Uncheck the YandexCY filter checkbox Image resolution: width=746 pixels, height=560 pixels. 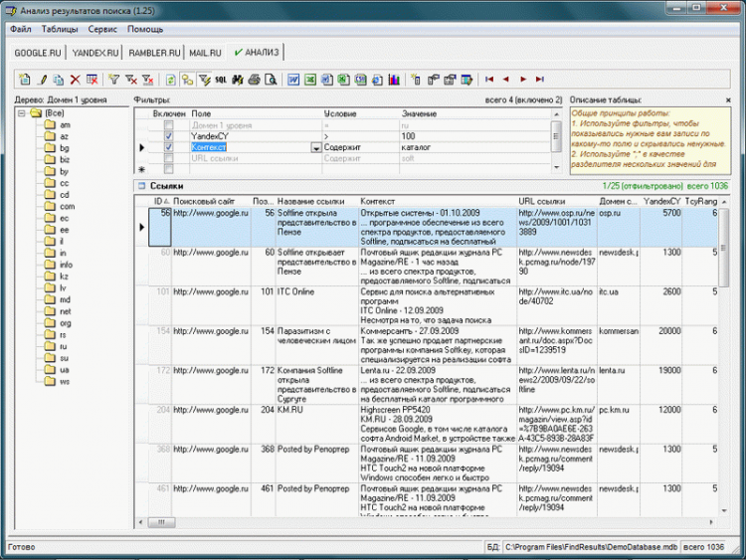click(x=168, y=136)
